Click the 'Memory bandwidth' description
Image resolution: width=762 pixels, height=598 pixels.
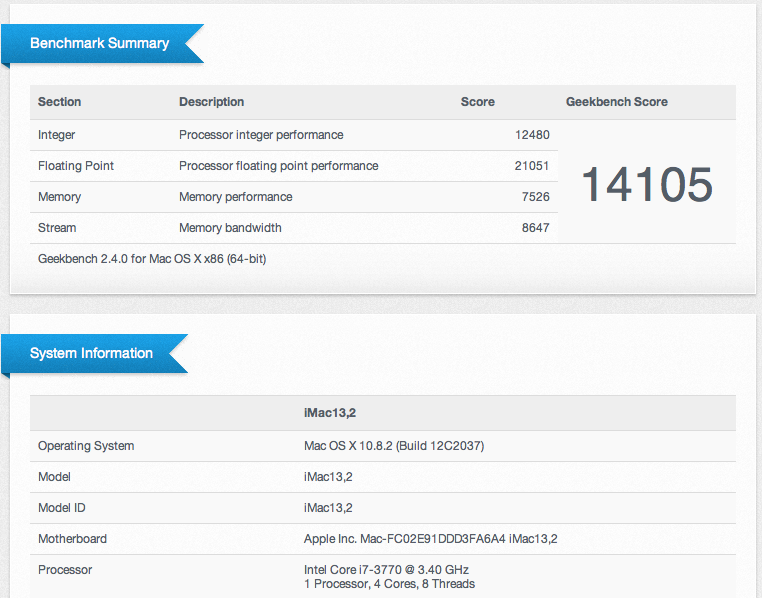coord(230,228)
